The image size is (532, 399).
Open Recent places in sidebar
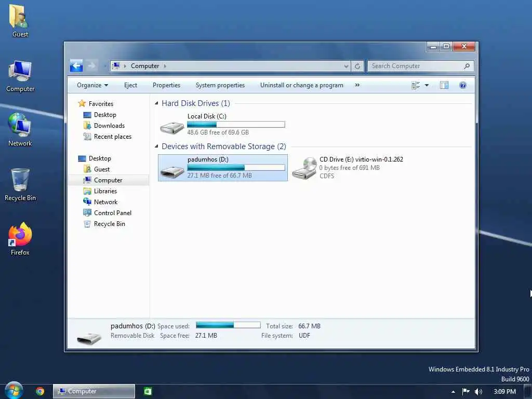pyautogui.click(x=113, y=137)
